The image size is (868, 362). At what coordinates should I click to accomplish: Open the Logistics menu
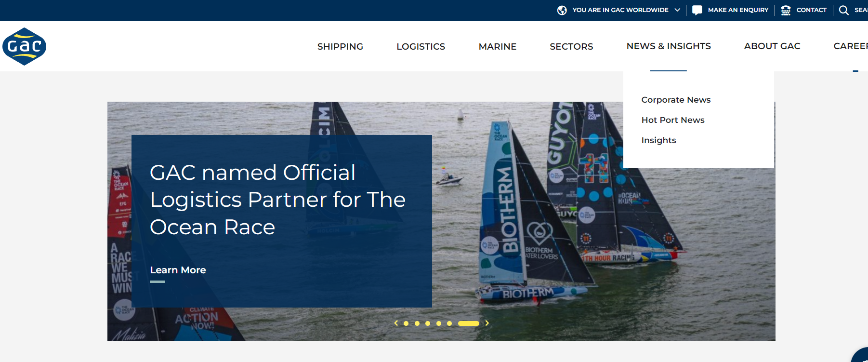click(x=421, y=46)
